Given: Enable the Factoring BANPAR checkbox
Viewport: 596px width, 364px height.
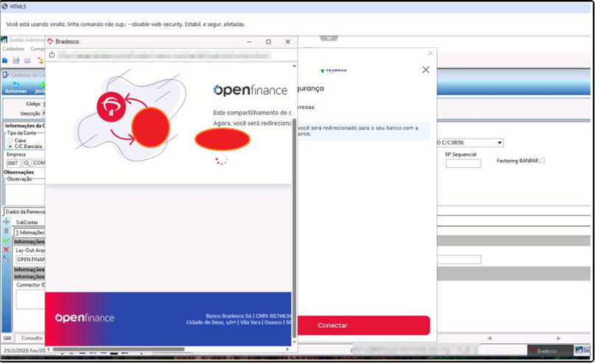Looking at the screenshot, I should coord(542,161).
